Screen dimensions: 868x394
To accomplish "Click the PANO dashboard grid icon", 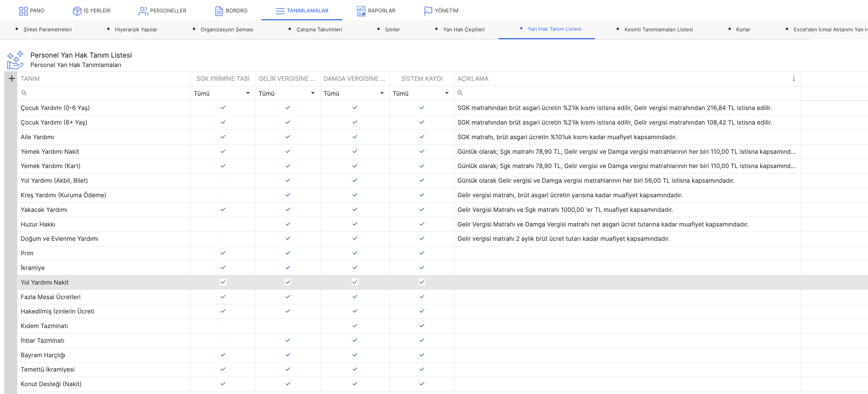I will (23, 11).
